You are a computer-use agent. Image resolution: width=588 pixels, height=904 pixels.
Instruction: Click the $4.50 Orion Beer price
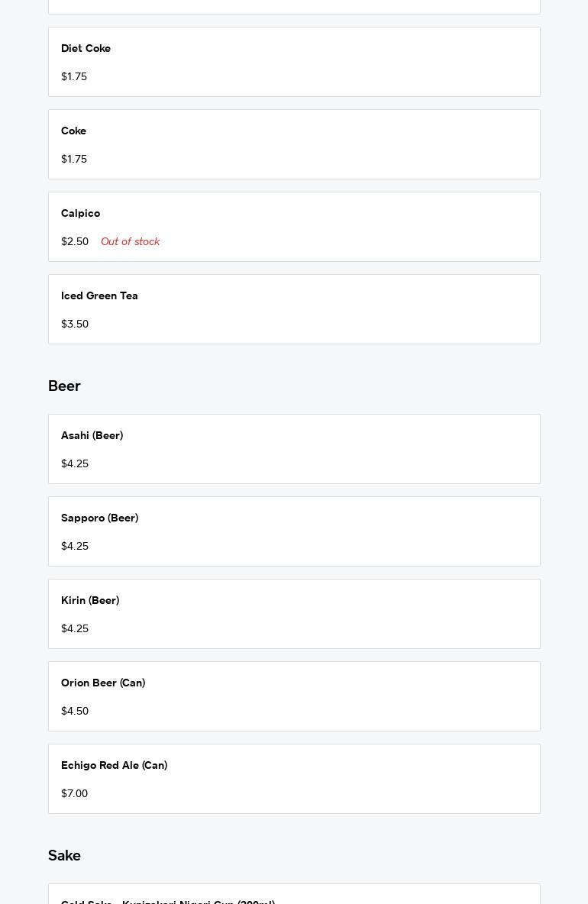coord(75,712)
